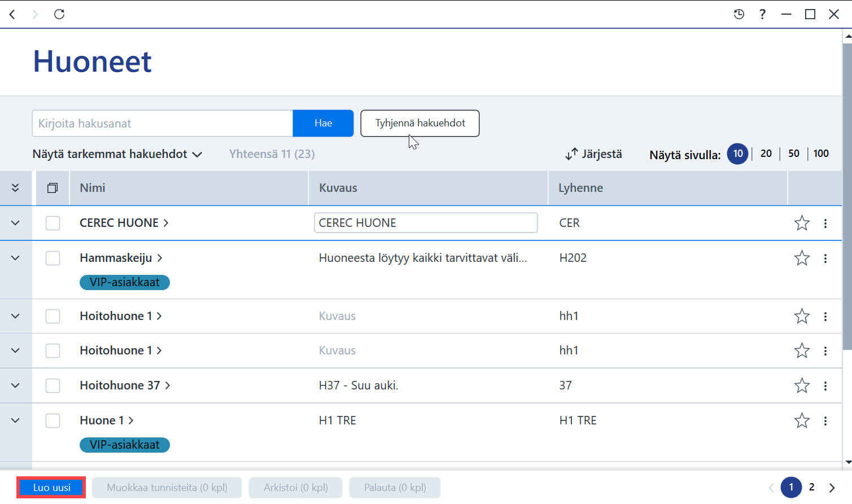Click the Tyhjennä hakuehdot button
The height and width of the screenshot is (504, 852).
pyautogui.click(x=420, y=123)
